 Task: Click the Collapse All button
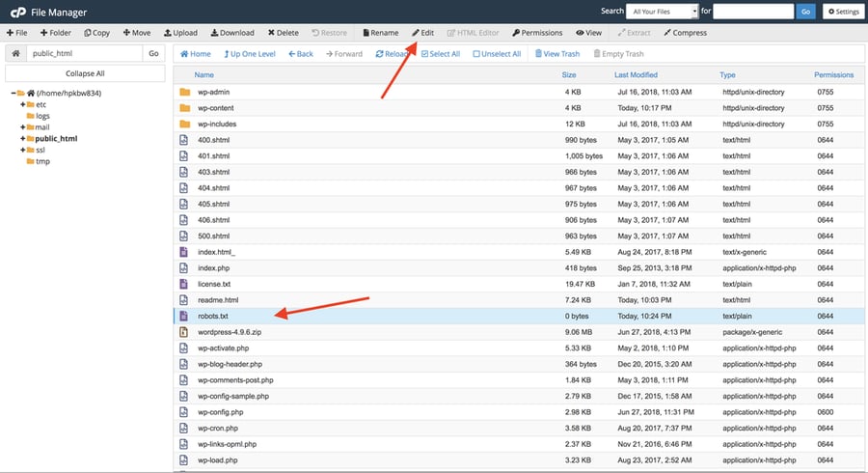[x=85, y=73]
